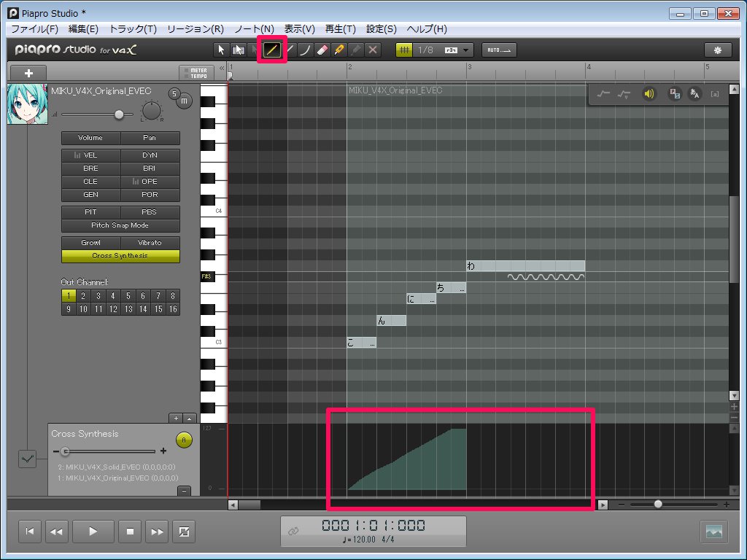Solo the MIKU_V4X_Original_EVEC track
The height and width of the screenshot is (560, 747).
pos(174,94)
